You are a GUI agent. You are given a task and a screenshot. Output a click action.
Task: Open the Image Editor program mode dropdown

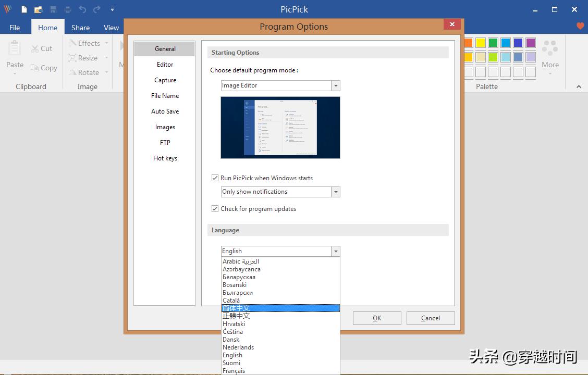(x=336, y=86)
